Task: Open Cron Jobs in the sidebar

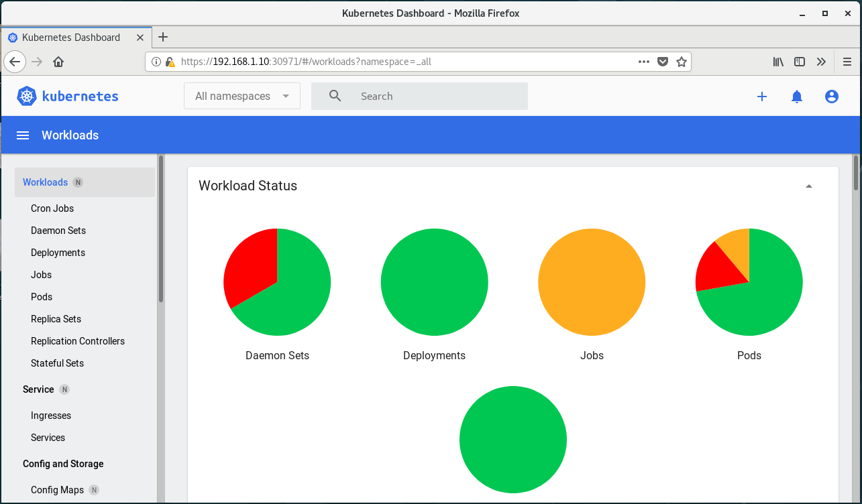Action: (x=52, y=208)
